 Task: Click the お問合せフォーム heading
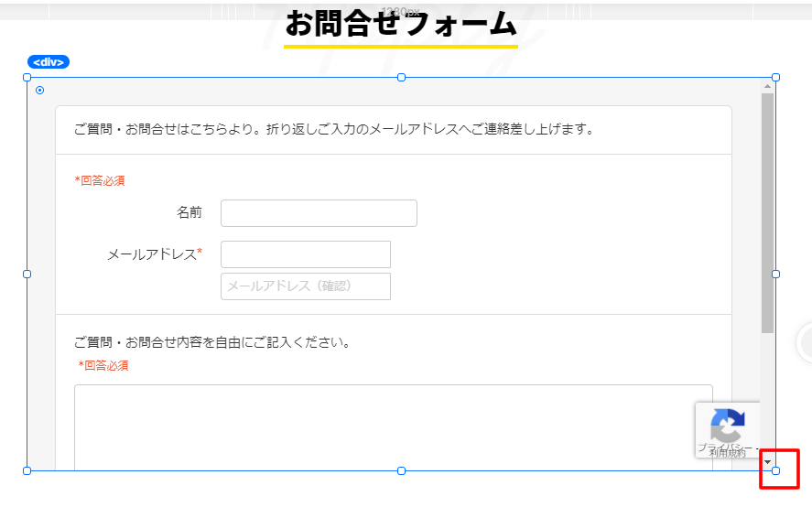coord(401,23)
